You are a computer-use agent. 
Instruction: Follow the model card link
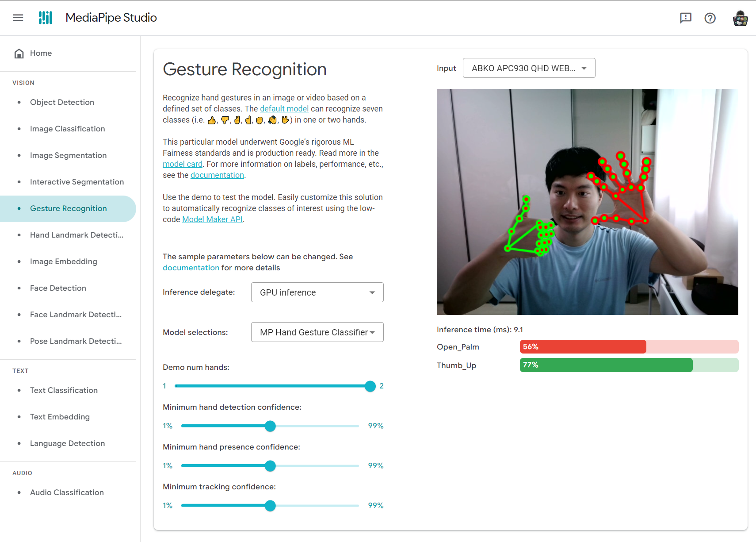tap(183, 164)
